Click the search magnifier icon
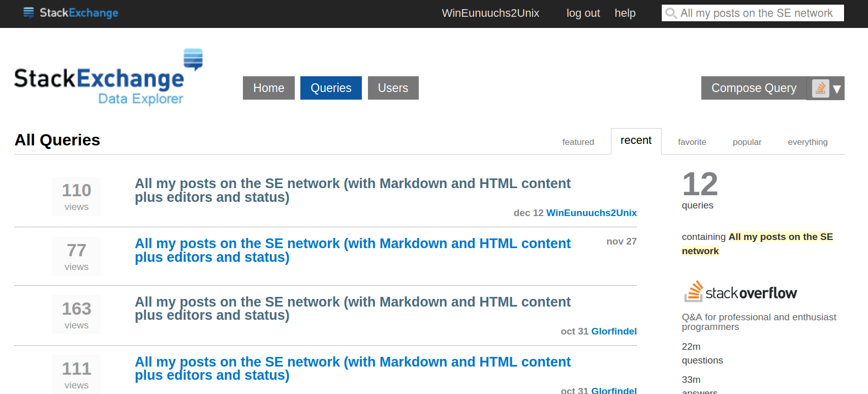 (671, 13)
